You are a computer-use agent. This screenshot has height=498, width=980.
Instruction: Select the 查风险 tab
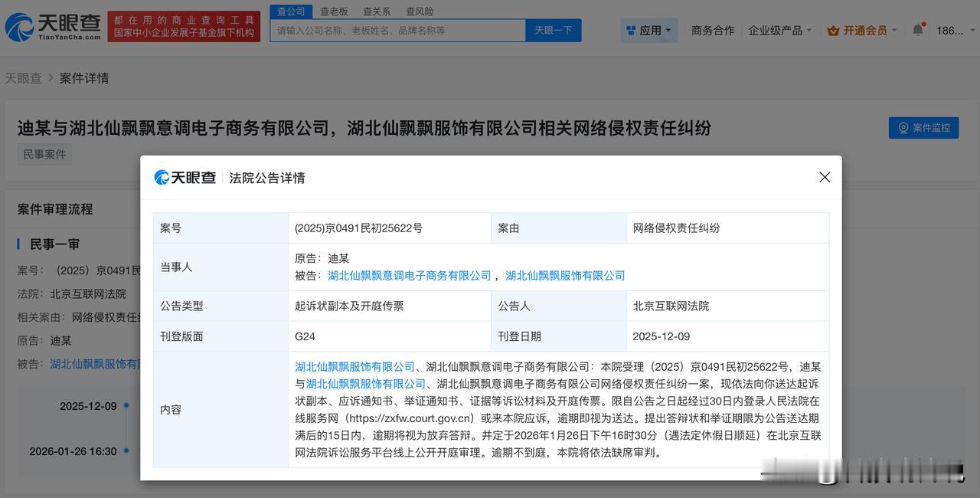coord(420,11)
